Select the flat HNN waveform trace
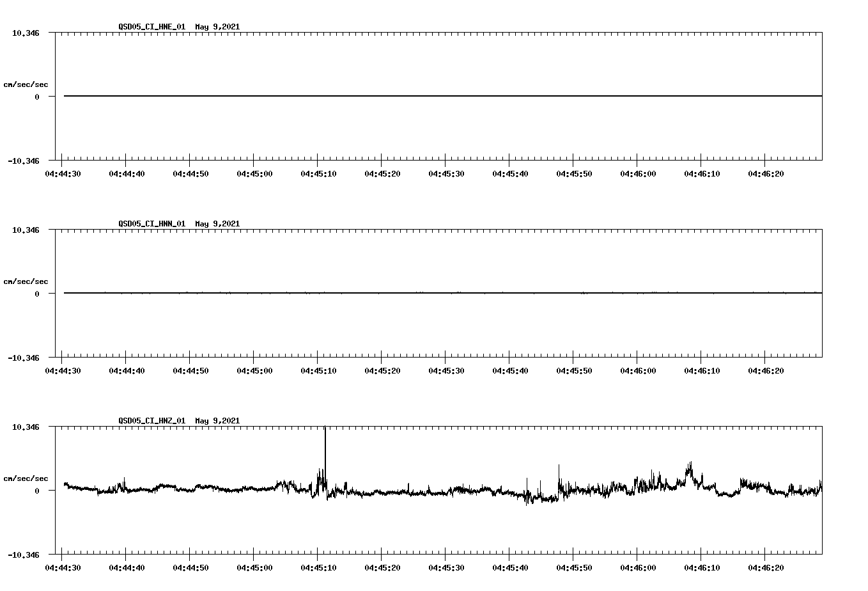 click(x=441, y=293)
